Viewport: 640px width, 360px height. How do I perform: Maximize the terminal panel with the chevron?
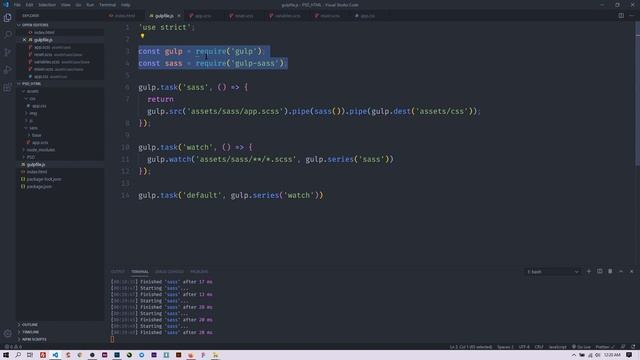621,271
